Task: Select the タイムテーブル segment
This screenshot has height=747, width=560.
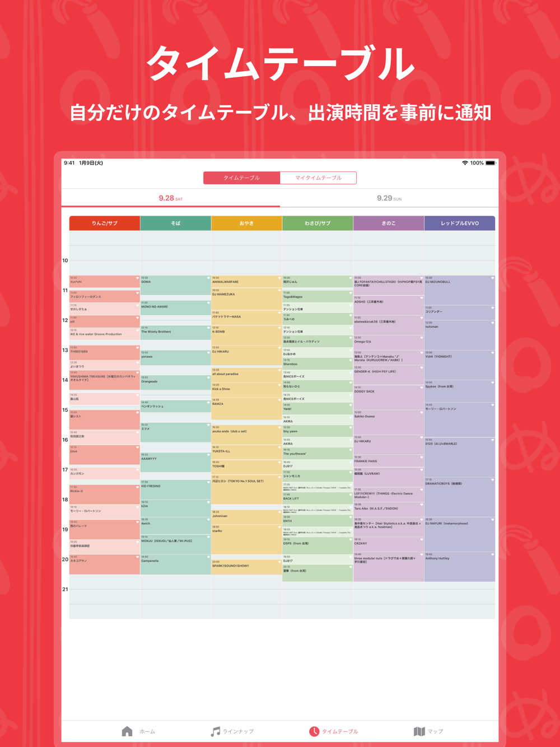Action: pyautogui.click(x=241, y=178)
